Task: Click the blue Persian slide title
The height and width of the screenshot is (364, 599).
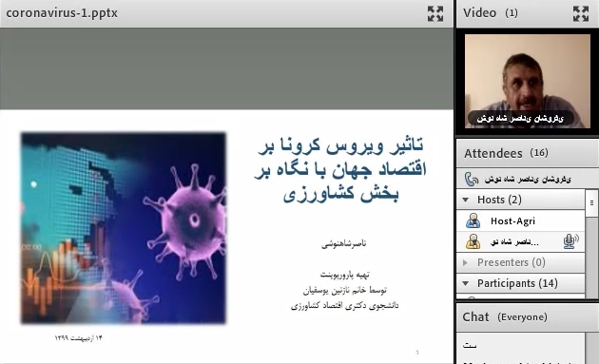Action: click(340, 169)
